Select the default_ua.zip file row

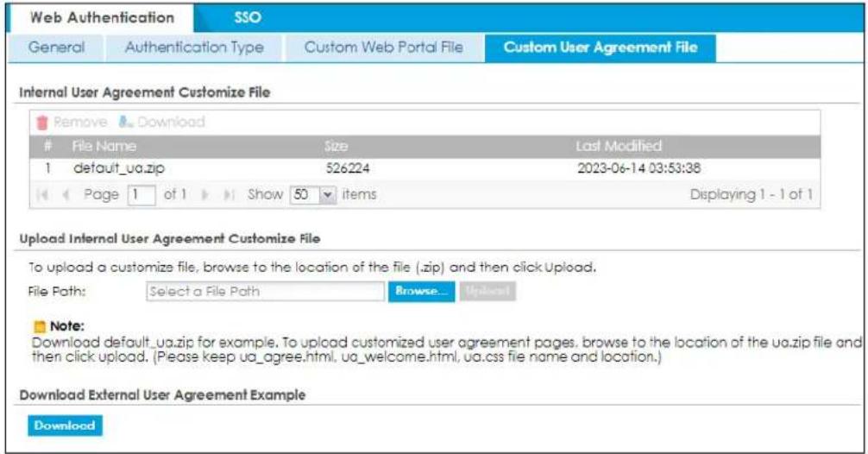[x=425, y=168]
